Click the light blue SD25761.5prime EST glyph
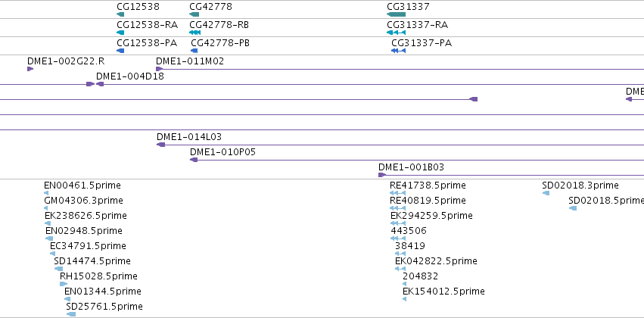 click(70, 314)
